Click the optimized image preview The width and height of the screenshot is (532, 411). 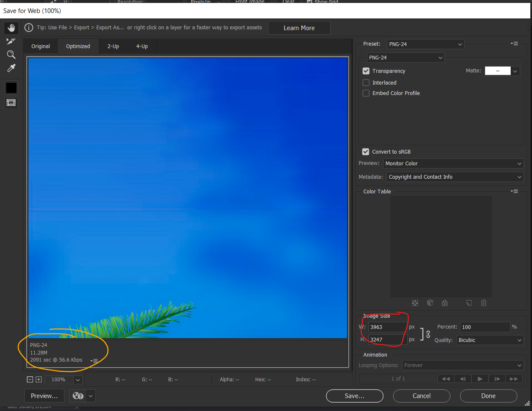click(x=188, y=198)
